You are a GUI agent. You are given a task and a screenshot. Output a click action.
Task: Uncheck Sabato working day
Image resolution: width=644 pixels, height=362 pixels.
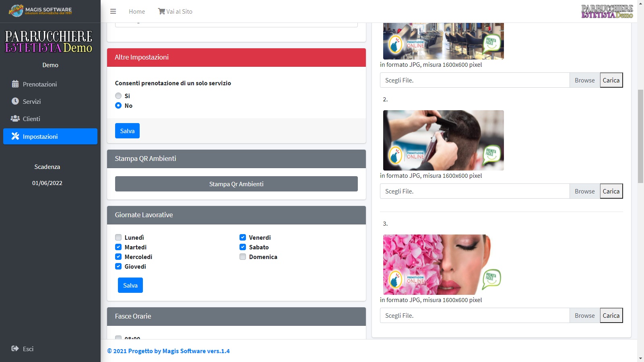coord(243,247)
